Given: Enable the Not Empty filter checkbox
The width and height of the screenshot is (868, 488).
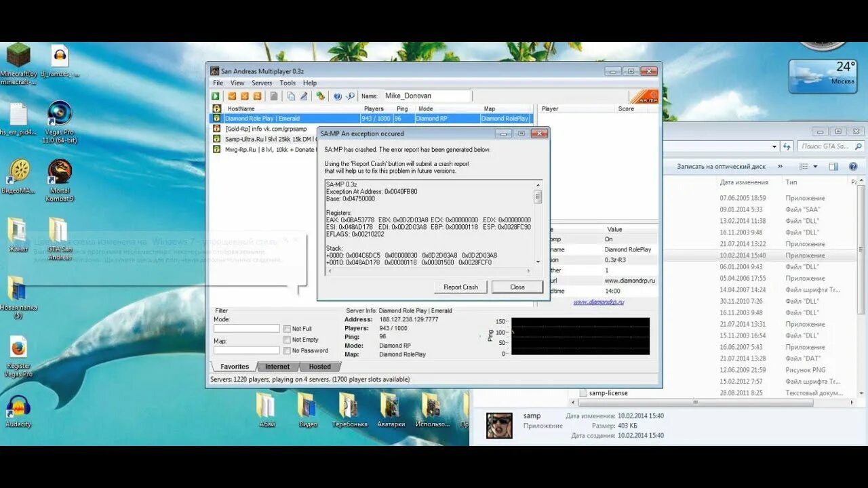Looking at the screenshot, I should pyautogui.click(x=287, y=340).
